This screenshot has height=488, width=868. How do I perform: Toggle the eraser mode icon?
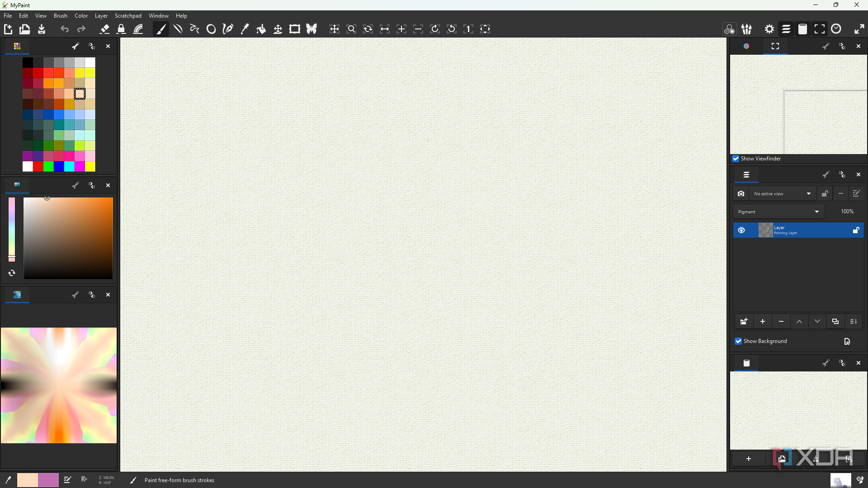pos(104,29)
